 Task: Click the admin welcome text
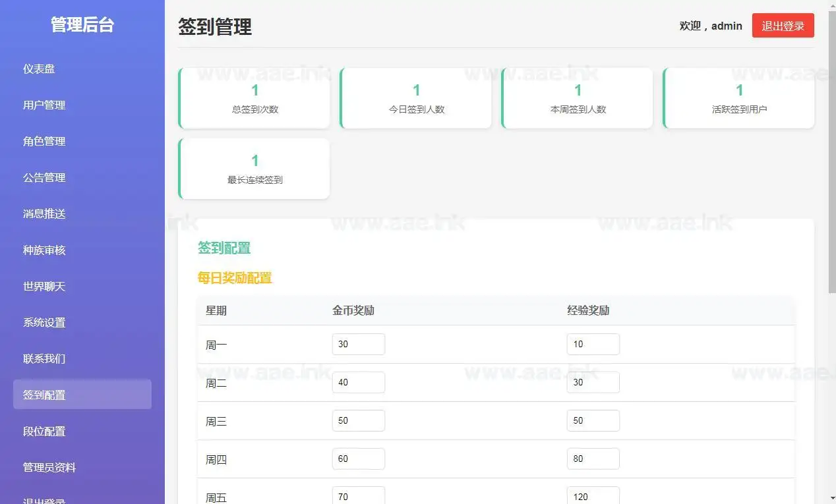click(x=711, y=26)
